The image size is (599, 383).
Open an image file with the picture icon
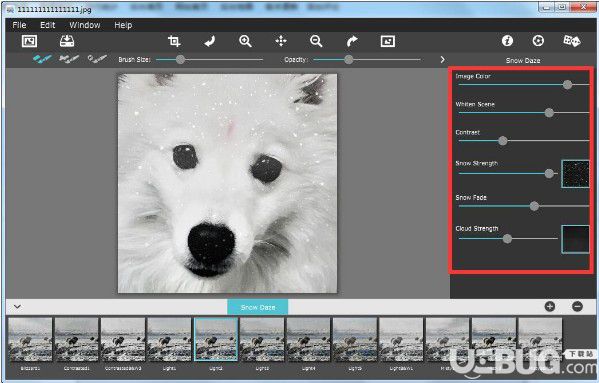point(29,41)
